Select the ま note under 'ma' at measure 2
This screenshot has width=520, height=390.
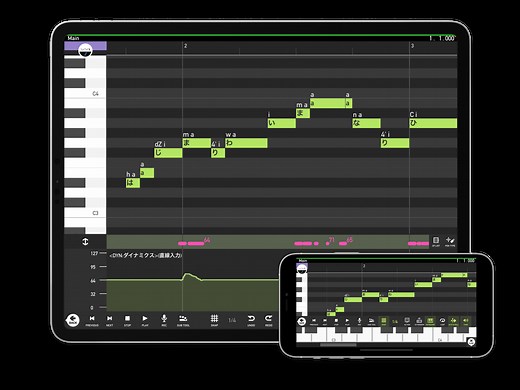tap(197, 143)
